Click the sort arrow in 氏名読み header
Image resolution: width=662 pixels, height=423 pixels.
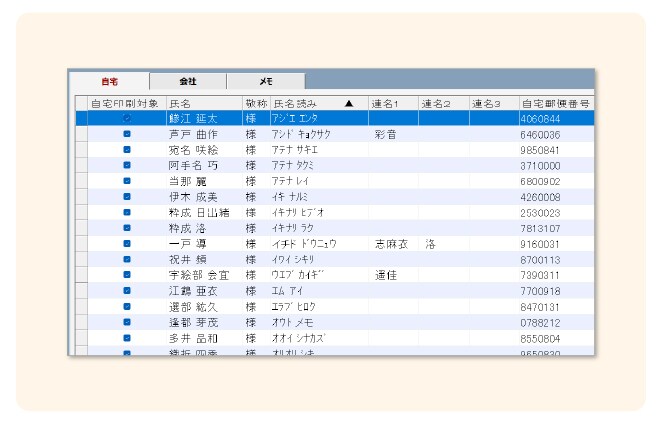point(348,103)
